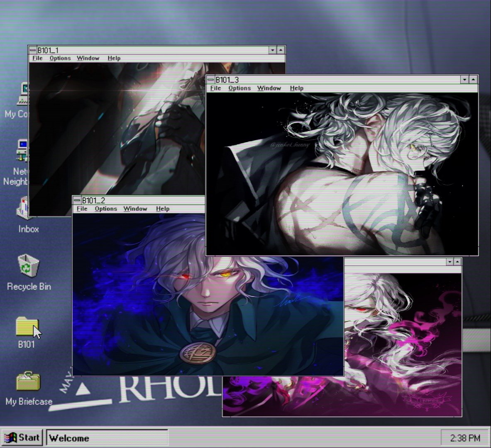Select the Welcome taskbar button
491x448 pixels.
coord(107,438)
